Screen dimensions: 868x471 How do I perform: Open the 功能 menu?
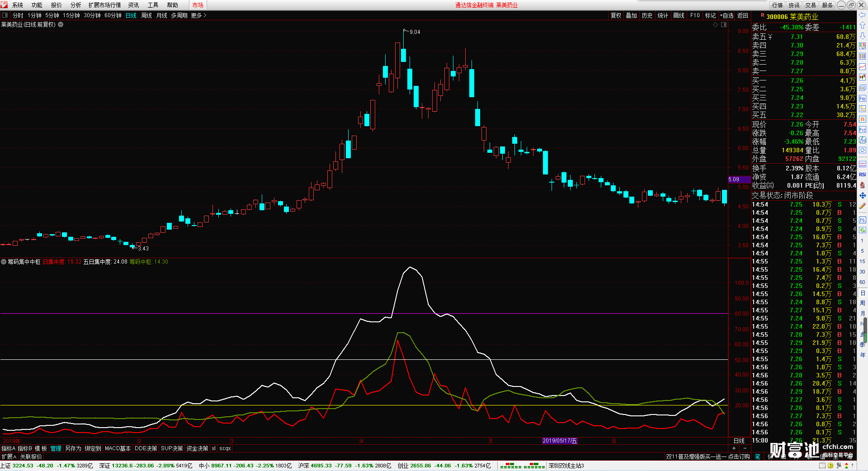point(37,5)
